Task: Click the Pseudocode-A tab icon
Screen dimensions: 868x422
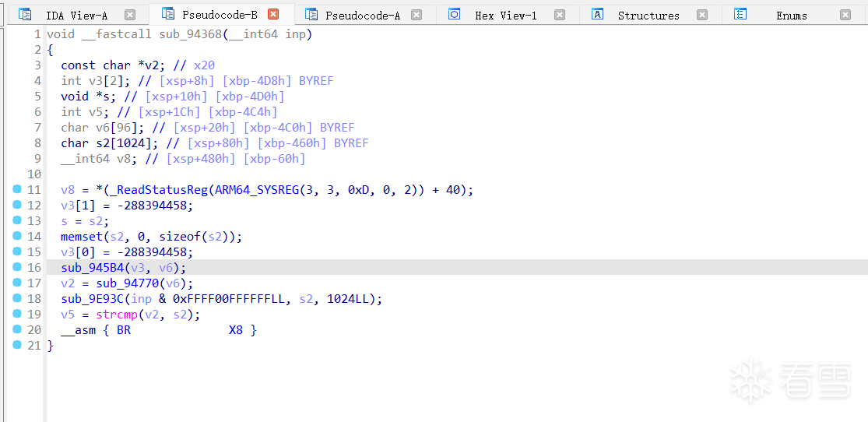Action: 311,15
